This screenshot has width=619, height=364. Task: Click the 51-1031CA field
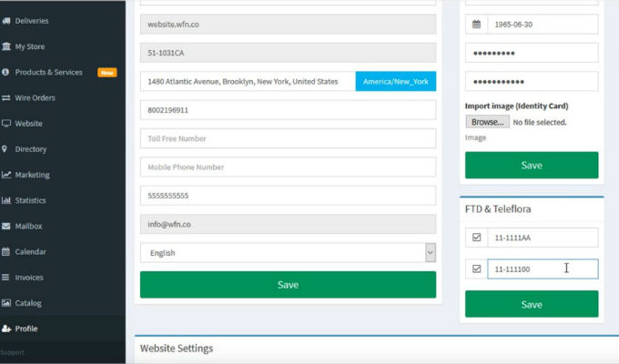click(x=288, y=53)
